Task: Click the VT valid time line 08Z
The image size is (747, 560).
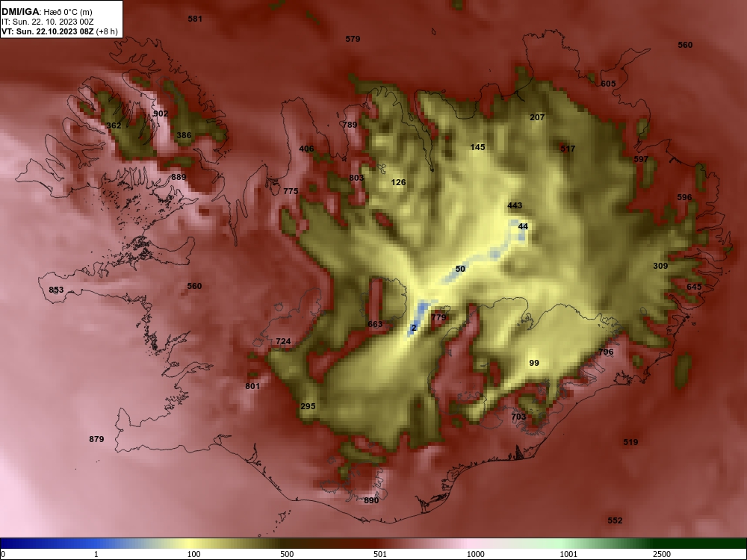Action: click(60, 32)
